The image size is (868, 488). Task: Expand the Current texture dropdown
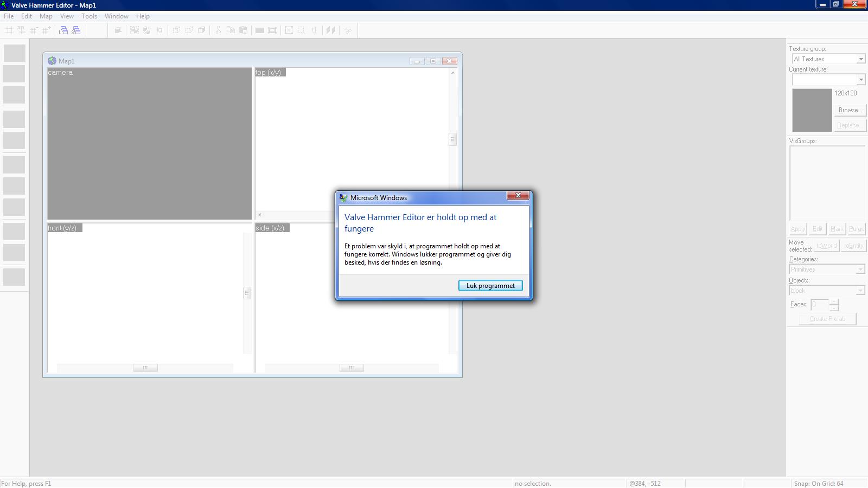[860, 80]
